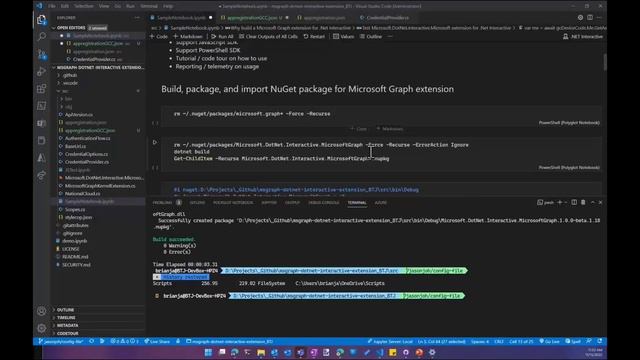This screenshot has height=360, width=640.
Task: Select the .NET Interactive kernel picker
Action: click(583, 36)
